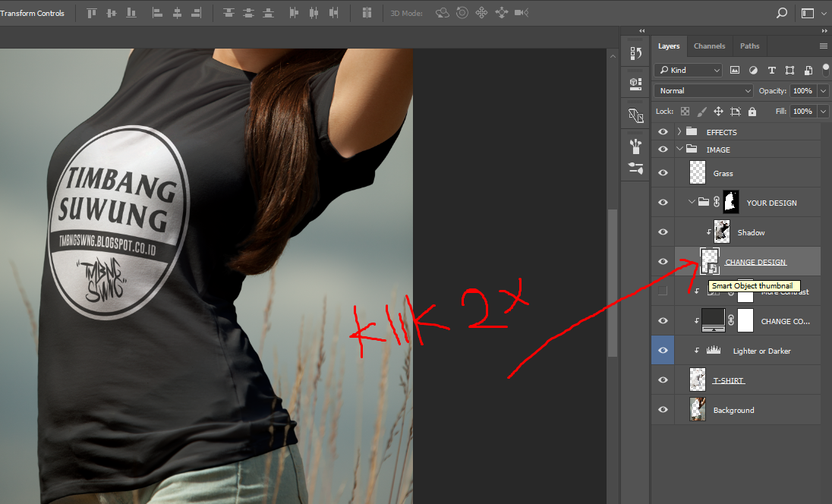Click the Fill 100% field
832x504 pixels.
pos(803,112)
